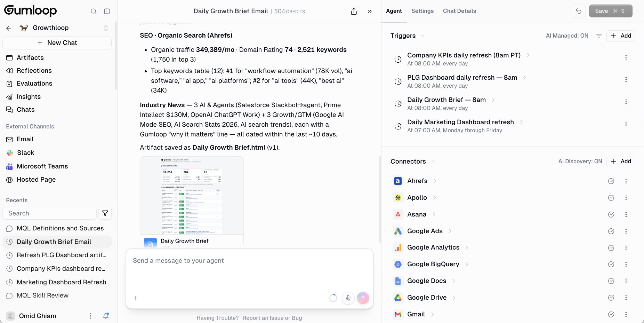Expand Company KPIs daily refresh trigger details
Image resolution: width=644 pixels, height=323 pixels.
(528, 55)
